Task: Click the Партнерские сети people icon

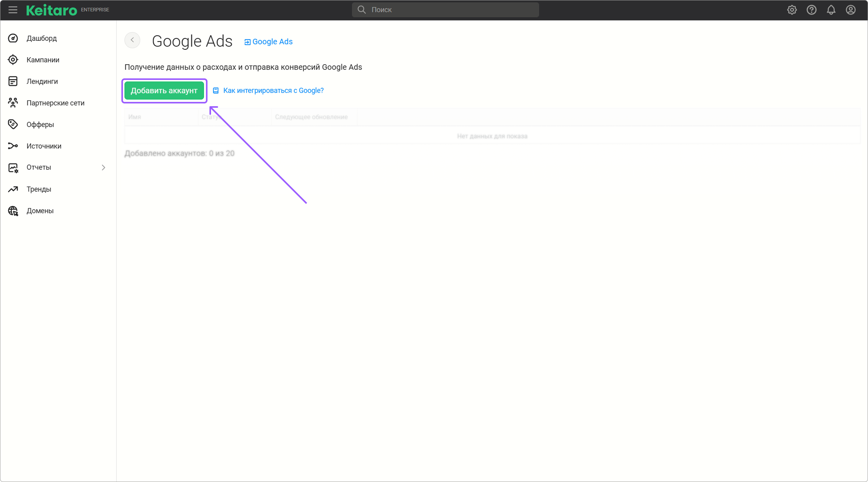Action: click(13, 103)
